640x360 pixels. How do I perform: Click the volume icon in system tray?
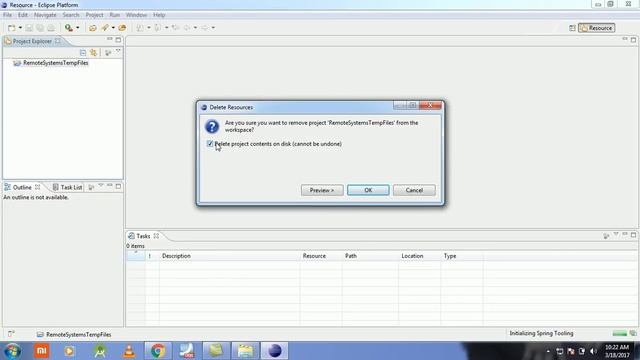tap(593, 351)
